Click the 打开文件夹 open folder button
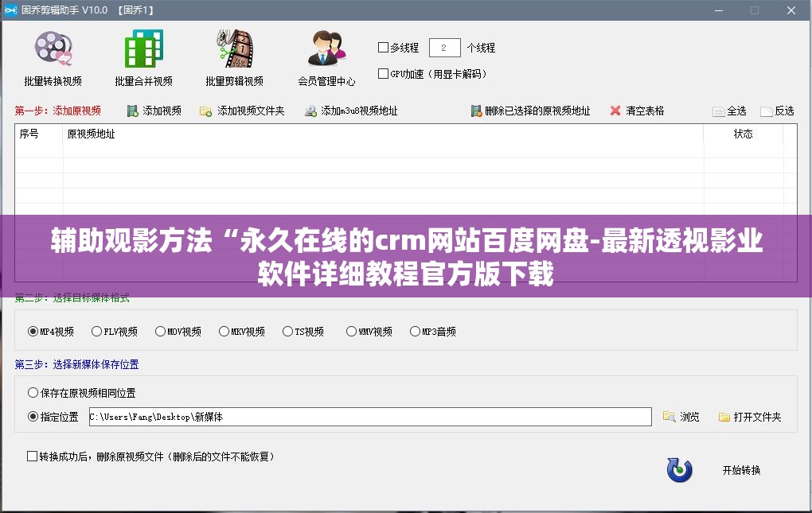 pos(749,417)
